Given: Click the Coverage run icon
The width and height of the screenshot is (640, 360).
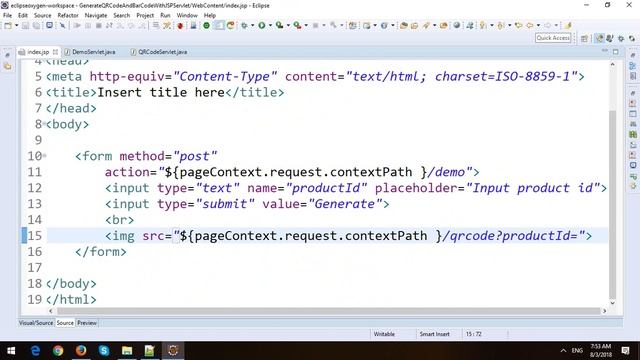Looking at the screenshot, I should (x=280, y=26).
